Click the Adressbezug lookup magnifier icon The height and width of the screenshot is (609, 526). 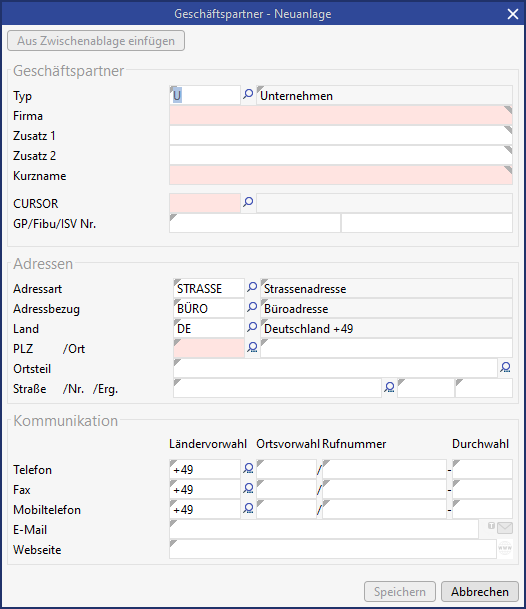click(x=252, y=308)
